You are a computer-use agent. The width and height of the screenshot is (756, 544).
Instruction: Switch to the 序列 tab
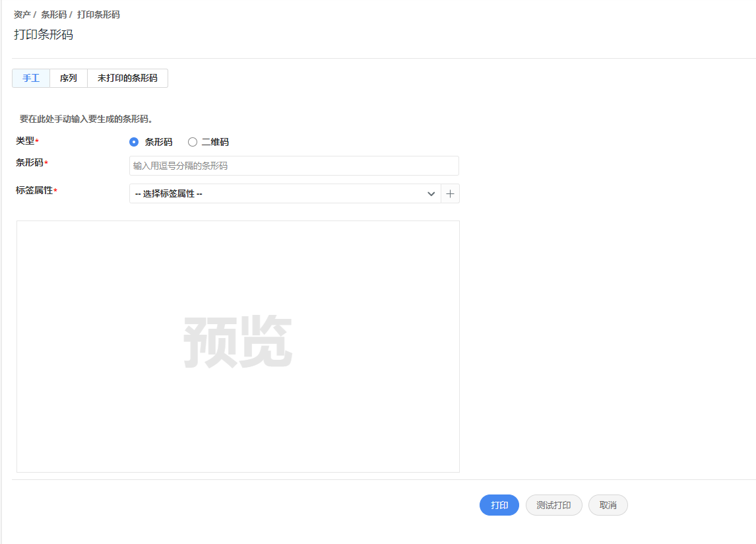(69, 78)
